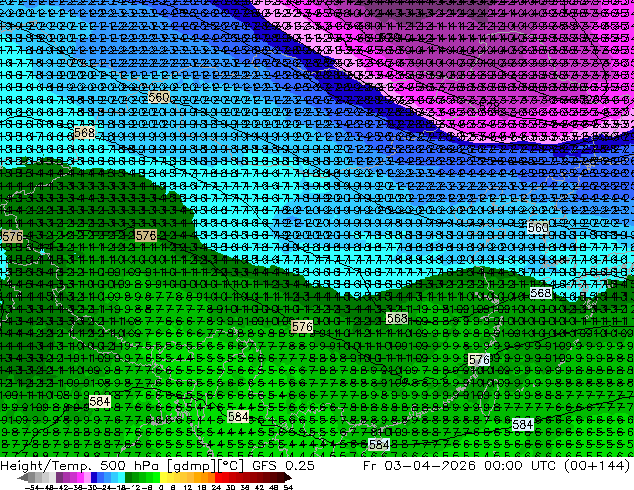This screenshot has height=490, width=634.
Task: Click the dark blue swatch in the color scale
Action: tap(94, 478)
